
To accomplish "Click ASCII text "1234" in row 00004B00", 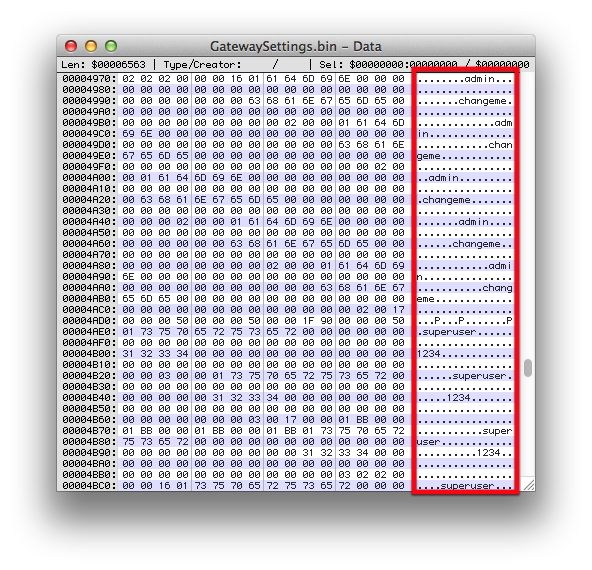I will pos(429,354).
